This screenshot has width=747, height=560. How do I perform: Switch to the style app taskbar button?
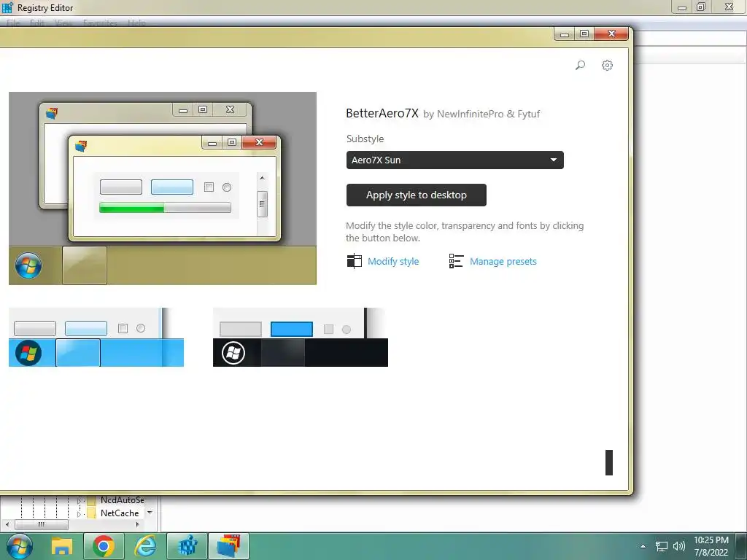click(228, 546)
